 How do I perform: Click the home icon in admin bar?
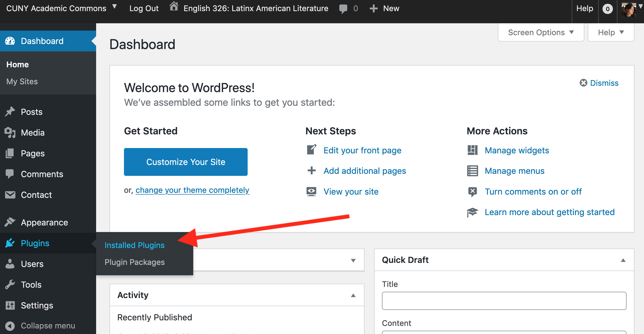(174, 7)
